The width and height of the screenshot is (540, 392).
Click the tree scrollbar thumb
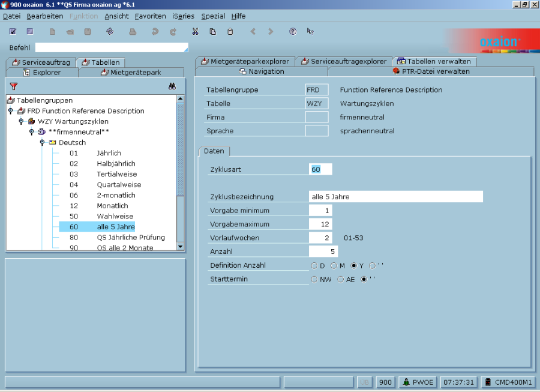click(180, 149)
